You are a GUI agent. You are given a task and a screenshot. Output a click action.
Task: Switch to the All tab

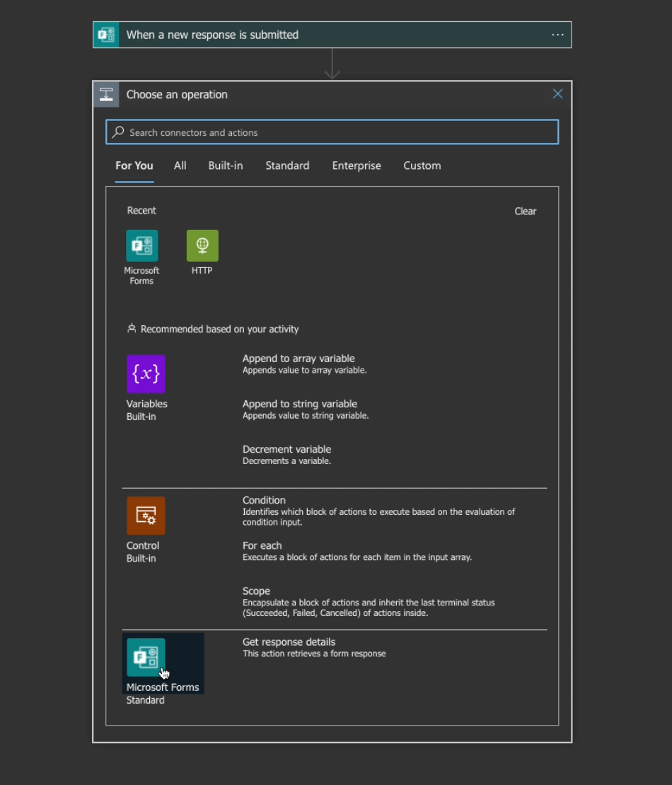180,165
